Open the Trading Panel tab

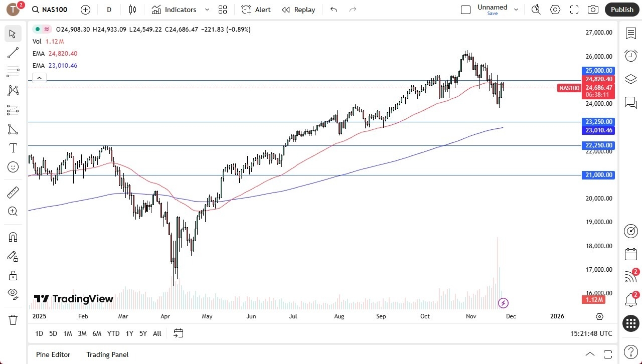(x=107, y=354)
